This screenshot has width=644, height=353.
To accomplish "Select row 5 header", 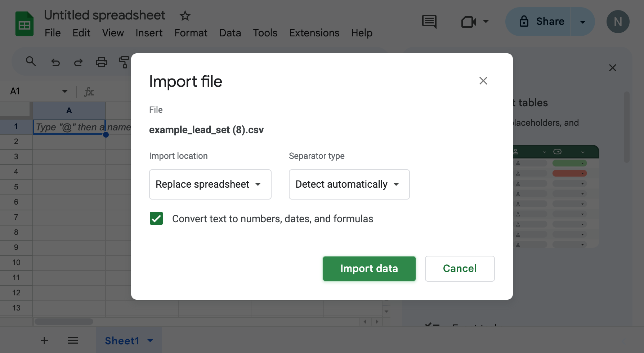I will click(16, 187).
